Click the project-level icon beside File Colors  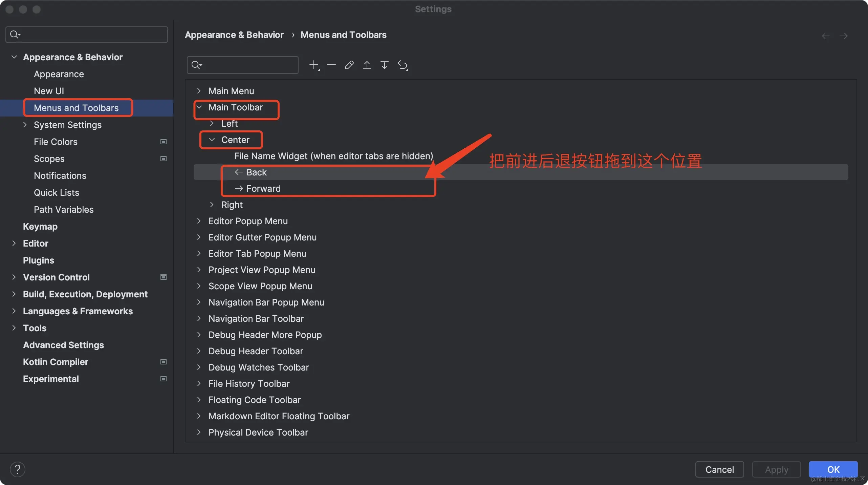pos(164,142)
